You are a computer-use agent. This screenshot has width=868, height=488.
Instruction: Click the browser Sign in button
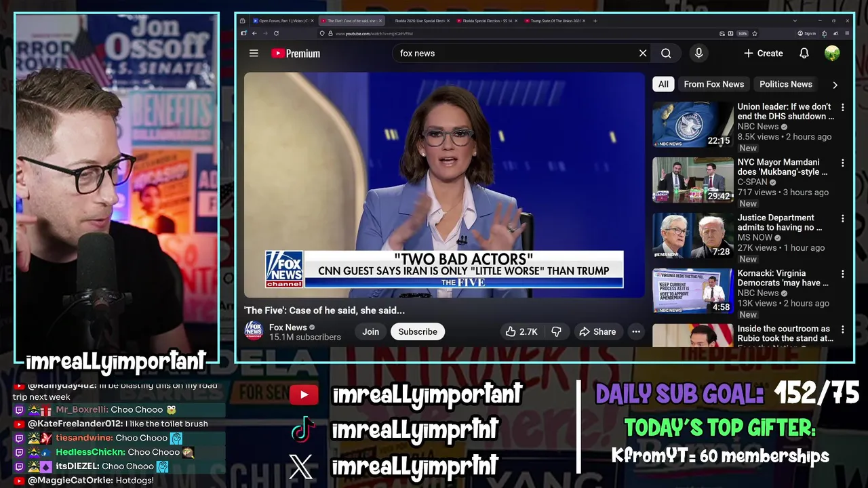(x=807, y=33)
